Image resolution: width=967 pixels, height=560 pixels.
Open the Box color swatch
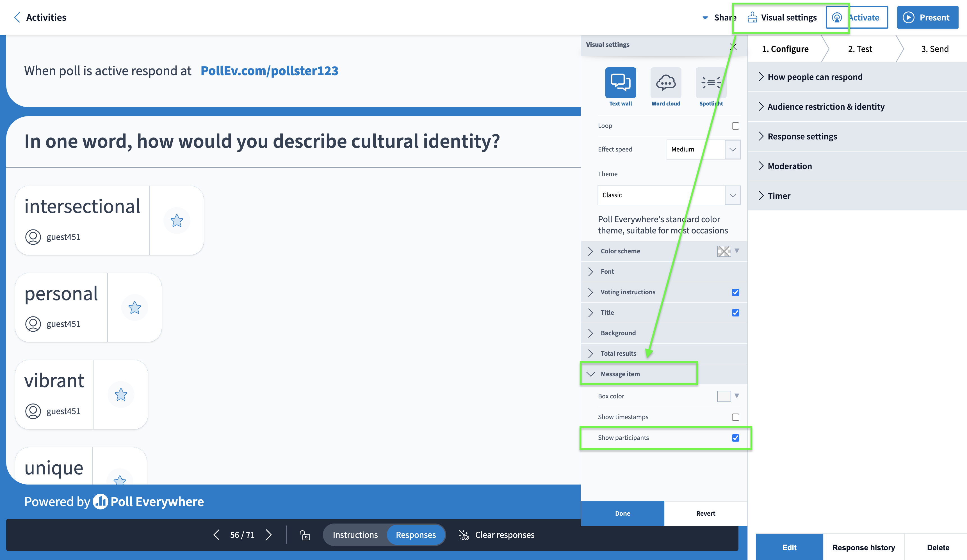pos(724,396)
